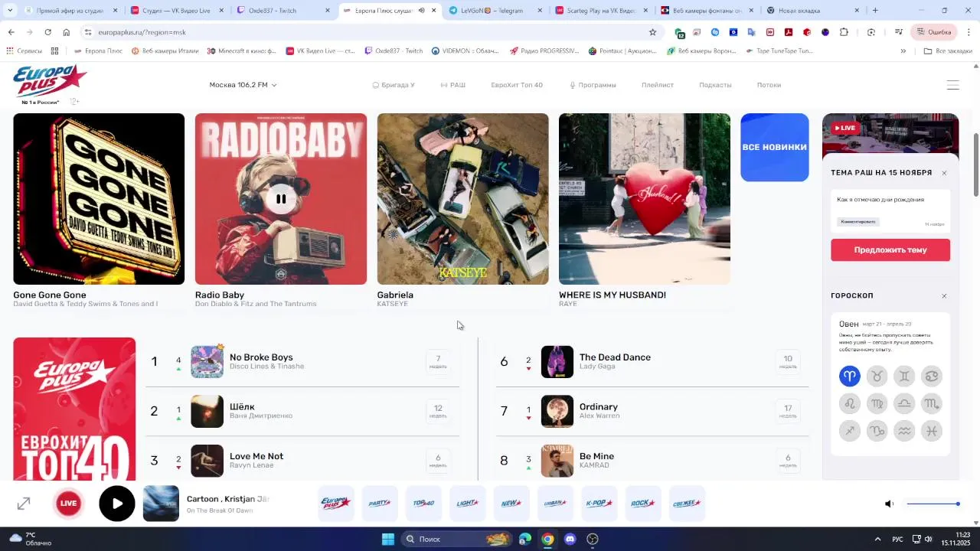Open the Москва 106.2 FM region dropdown

(x=243, y=85)
